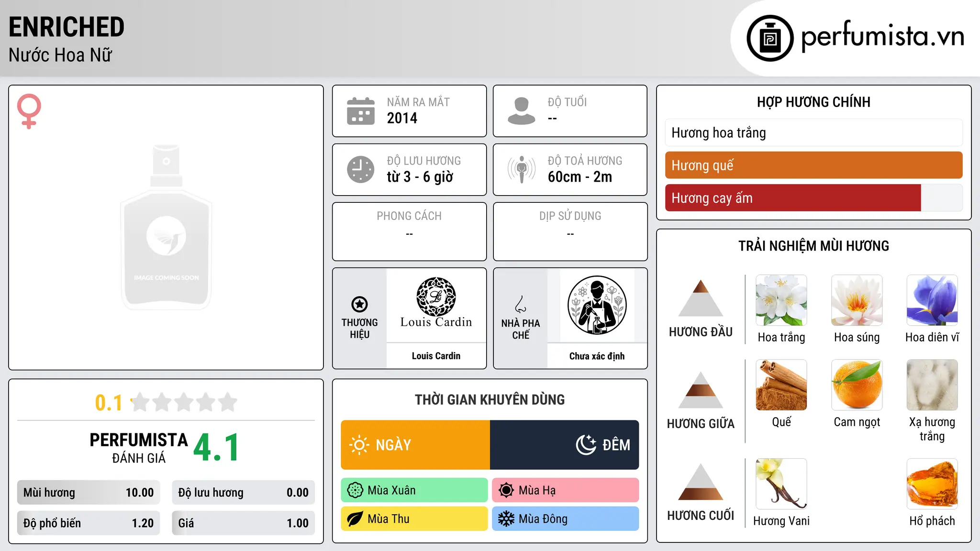Click the leaf icon for Mùa Thu
Viewport: 980px width, 551px height.
coord(355,519)
